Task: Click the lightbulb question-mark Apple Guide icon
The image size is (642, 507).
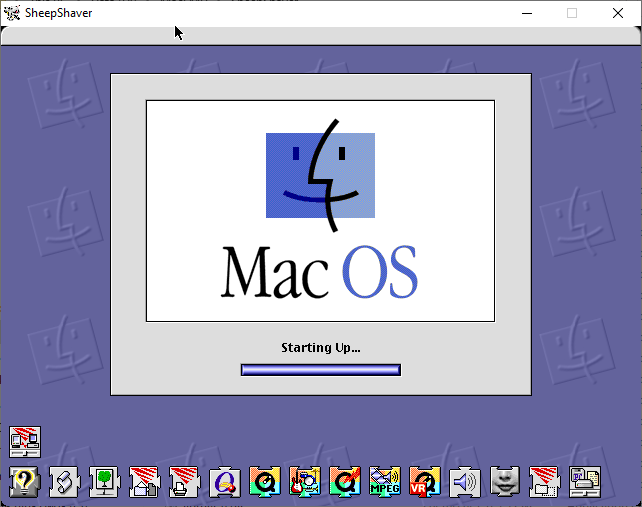Action: pyautogui.click(x=24, y=482)
